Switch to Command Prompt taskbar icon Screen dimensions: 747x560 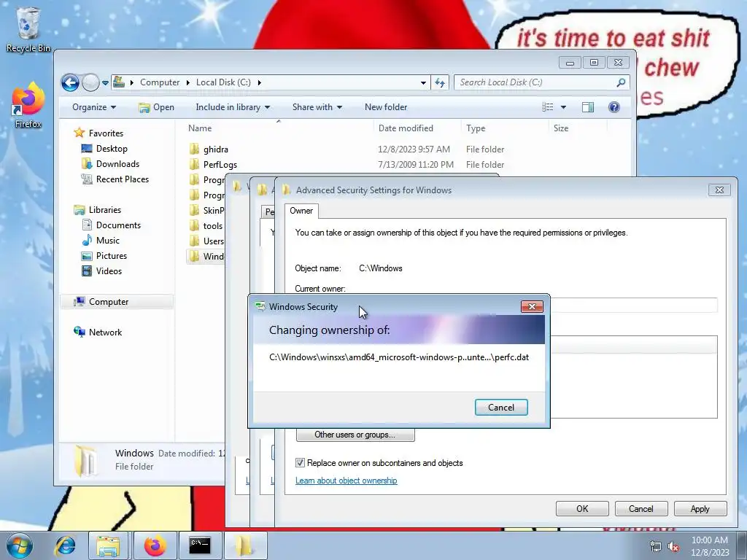(200, 545)
